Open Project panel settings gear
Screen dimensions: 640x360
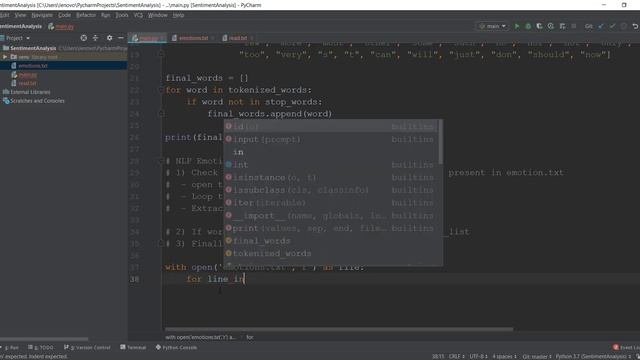click(109, 38)
